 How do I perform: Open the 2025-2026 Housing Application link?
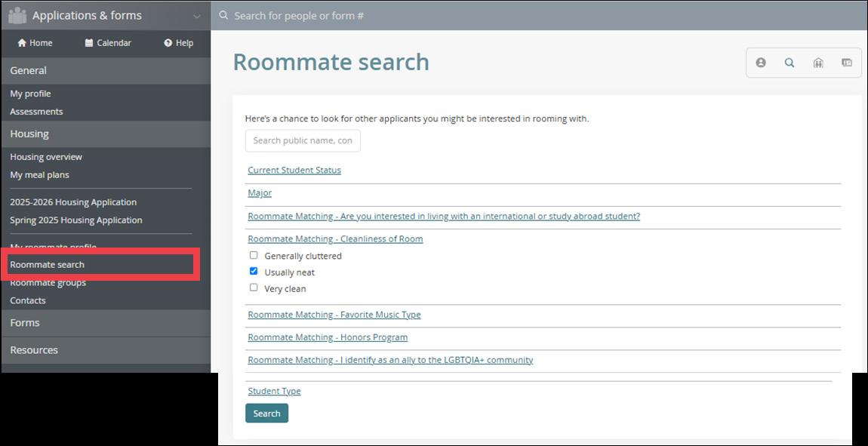pyautogui.click(x=73, y=202)
